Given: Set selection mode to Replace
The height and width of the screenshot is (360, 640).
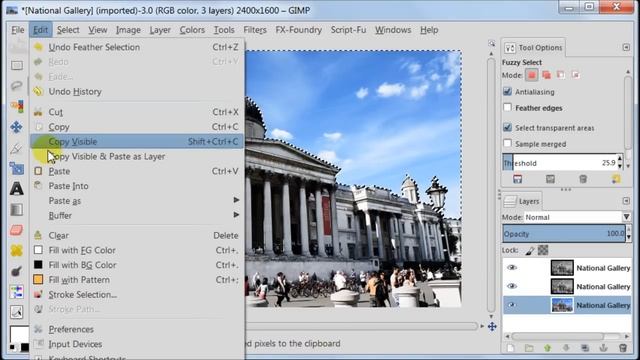Looking at the screenshot, I should (531, 75).
